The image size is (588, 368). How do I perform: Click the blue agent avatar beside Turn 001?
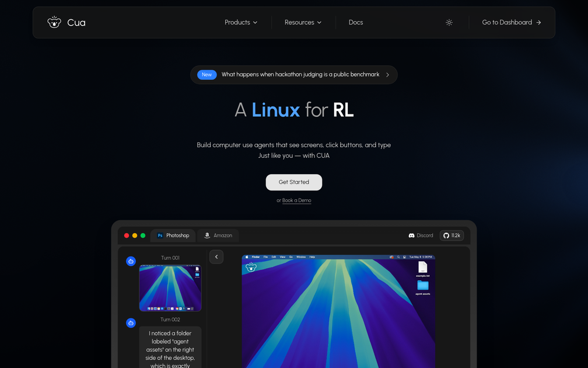pos(131,261)
